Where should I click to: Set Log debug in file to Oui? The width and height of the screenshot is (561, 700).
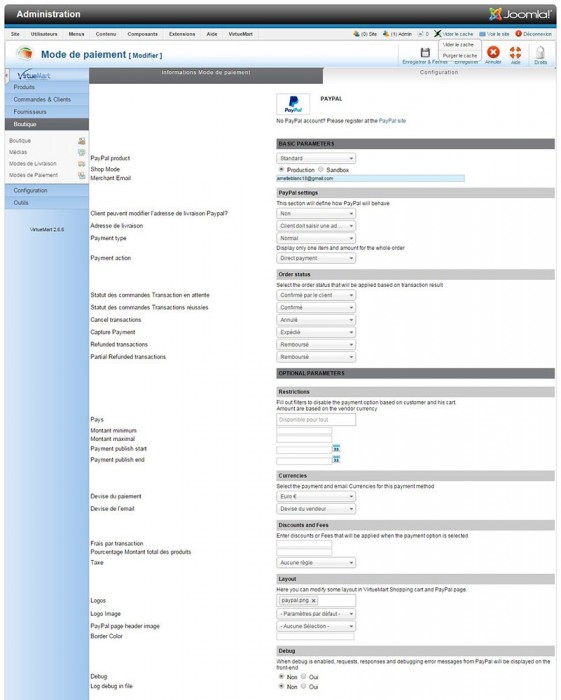[303, 686]
